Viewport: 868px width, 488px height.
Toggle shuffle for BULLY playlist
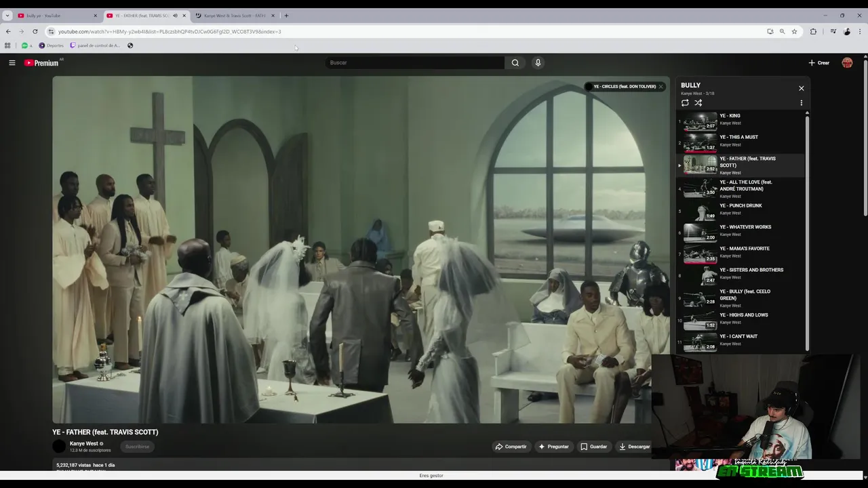(x=698, y=103)
